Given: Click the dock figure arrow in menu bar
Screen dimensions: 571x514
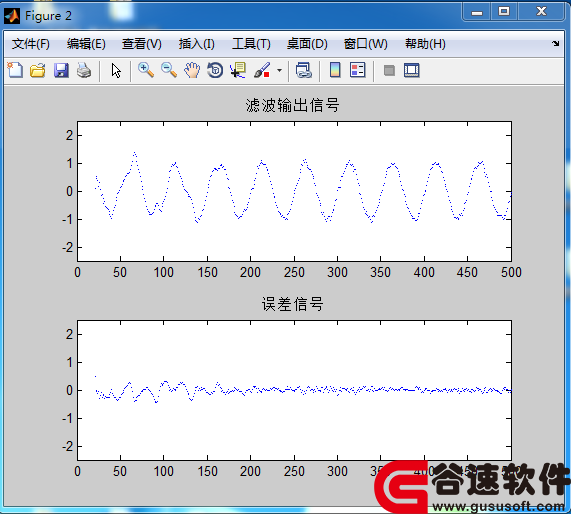Looking at the screenshot, I should (555, 44).
